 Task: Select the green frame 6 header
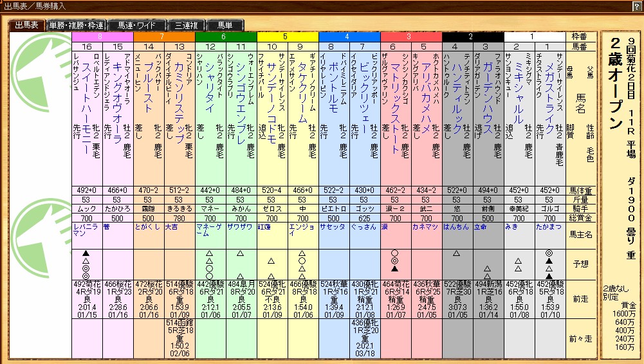click(x=226, y=37)
